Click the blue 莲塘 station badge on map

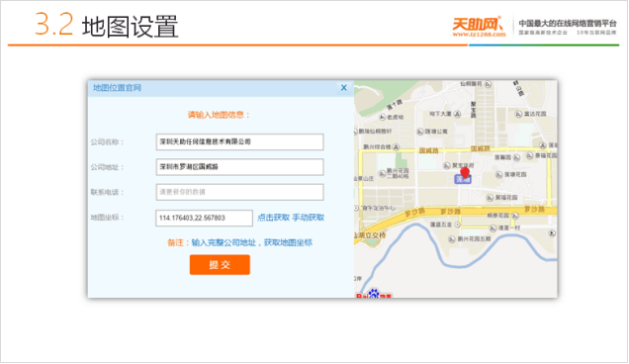tap(463, 180)
